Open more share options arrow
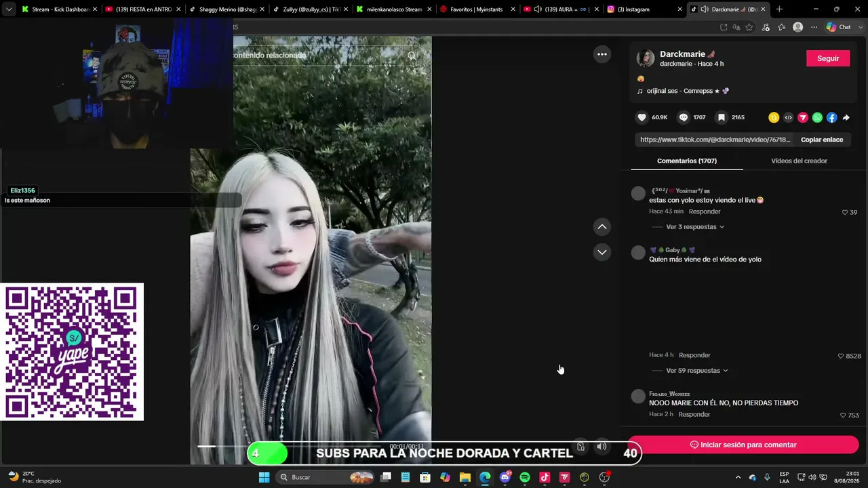Screen dimensions: 868x488 (x=846, y=117)
